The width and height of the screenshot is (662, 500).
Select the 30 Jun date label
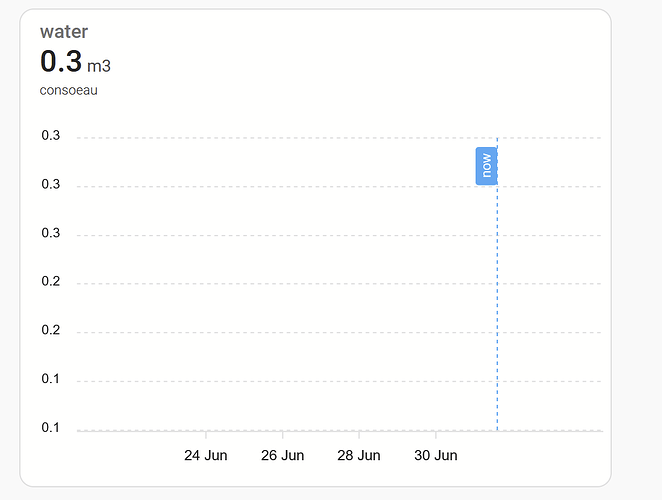[435, 456]
